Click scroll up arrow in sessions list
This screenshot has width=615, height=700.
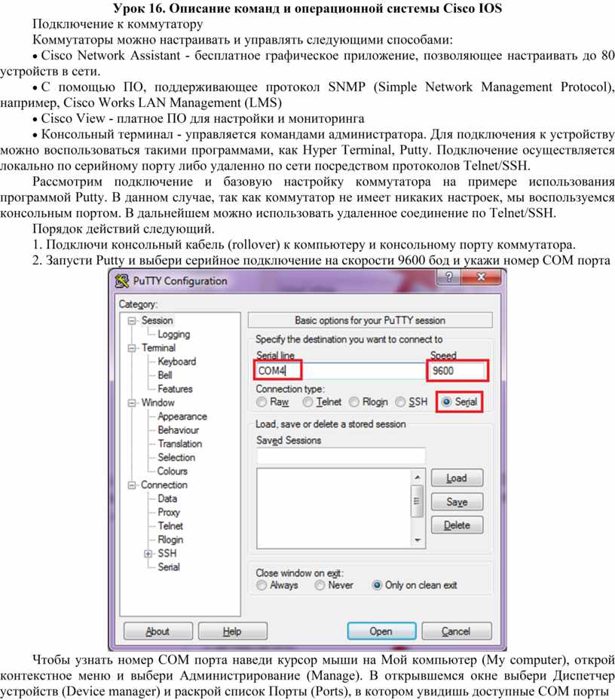point(417,477)
